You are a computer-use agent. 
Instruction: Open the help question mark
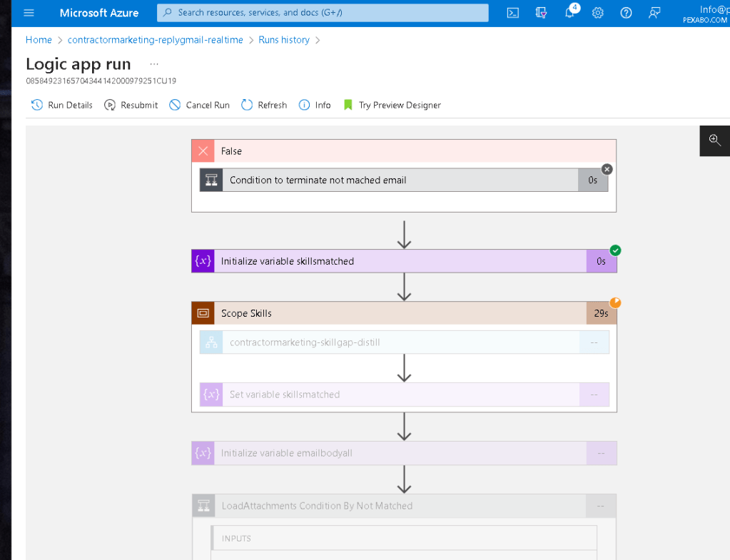point(627,13)
